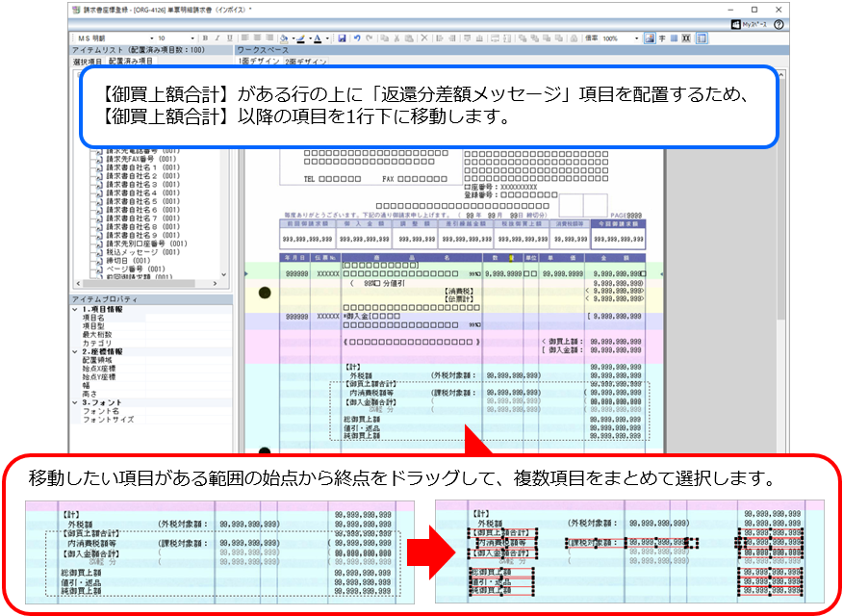The image size is (843, 616).
Task: Click the font color A icon
Action: pos(318,38)
